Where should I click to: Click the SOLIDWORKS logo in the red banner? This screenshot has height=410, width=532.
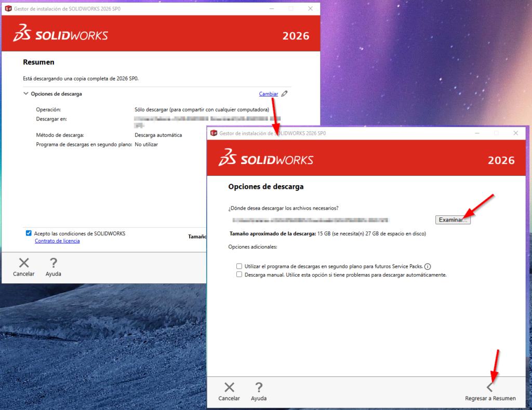(267, 160)
